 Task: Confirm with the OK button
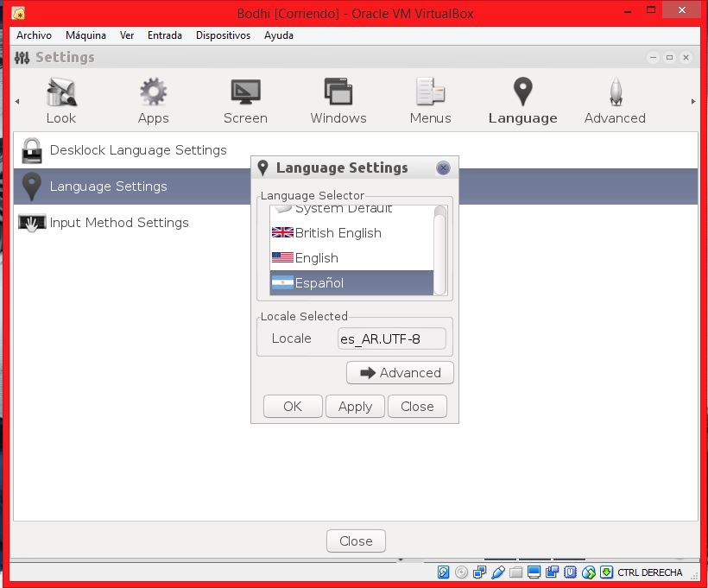tap(293, 407)
